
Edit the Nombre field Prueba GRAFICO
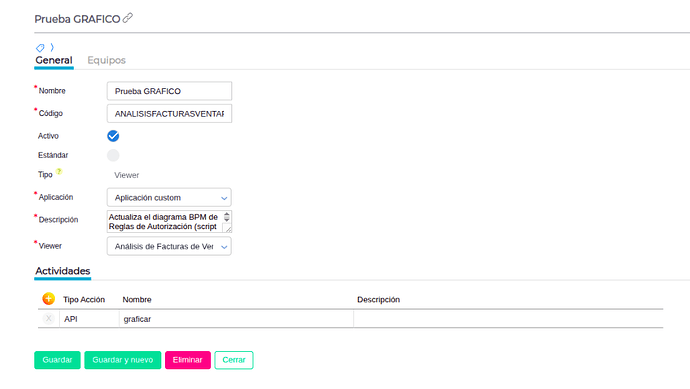tap(169, 91)
